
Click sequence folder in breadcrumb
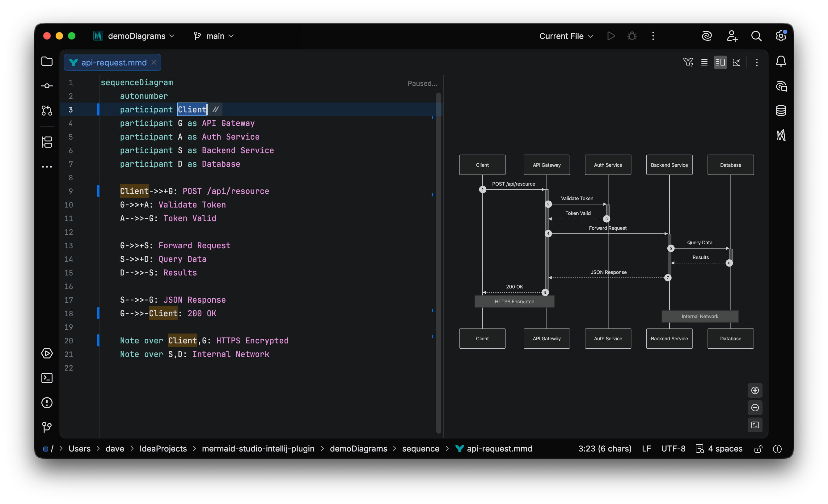[x=421, y=449]
